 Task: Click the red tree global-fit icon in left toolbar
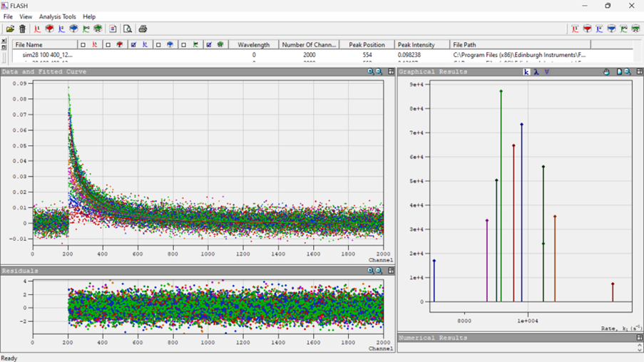click(x=49, y=29)
